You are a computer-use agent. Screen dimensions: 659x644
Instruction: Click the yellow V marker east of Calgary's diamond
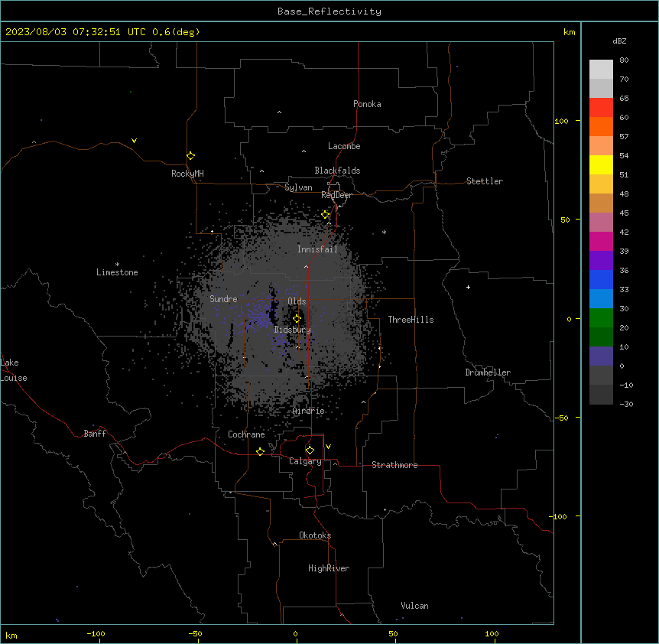(328, 447)
